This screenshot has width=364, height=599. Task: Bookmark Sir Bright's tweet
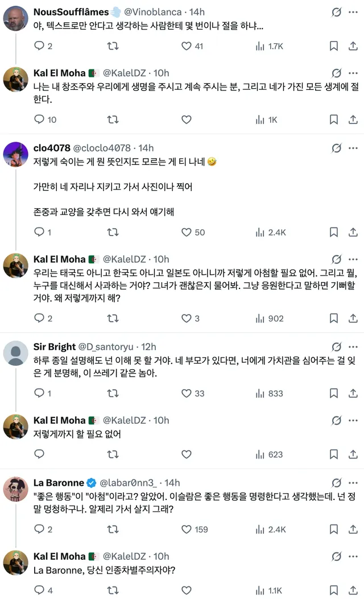coord(334,393)
